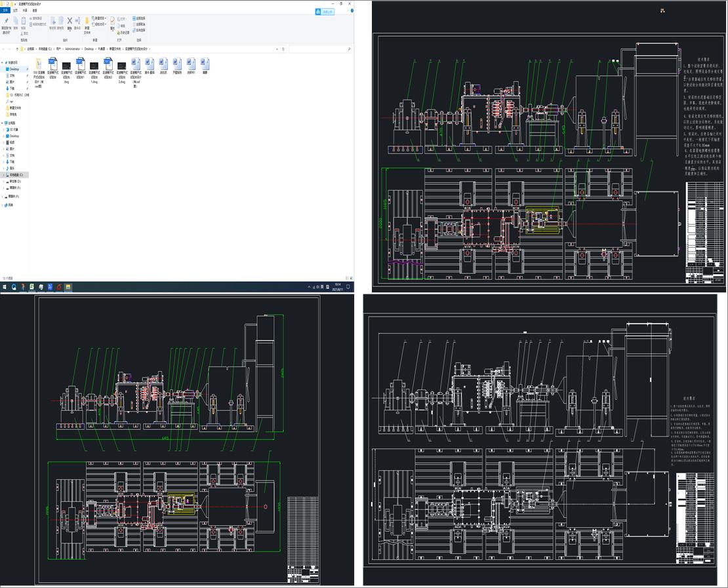This screenshot has height=588, width=728.
Task: Switch to the Share ribbon tab
Action: tap(25, 10)
